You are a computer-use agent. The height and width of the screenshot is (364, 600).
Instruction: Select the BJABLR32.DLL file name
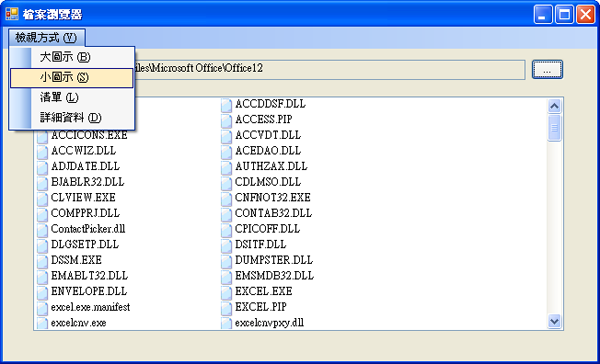coord(88,182)
